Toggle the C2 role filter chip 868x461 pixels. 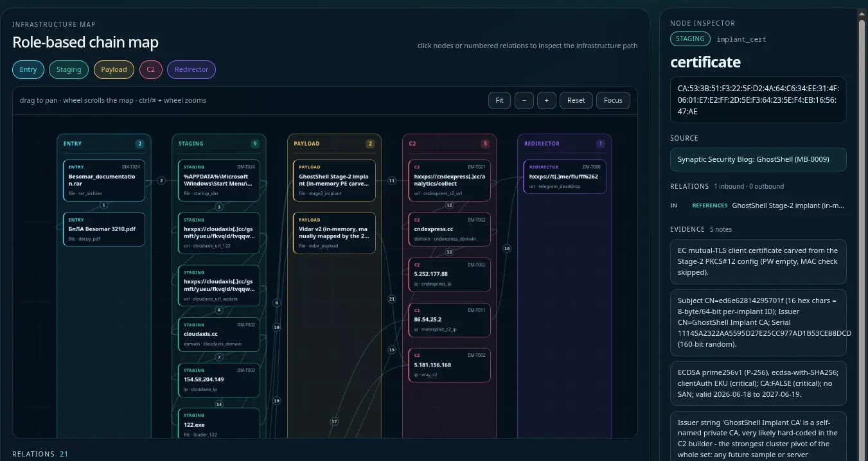click(x=150, y=69)
